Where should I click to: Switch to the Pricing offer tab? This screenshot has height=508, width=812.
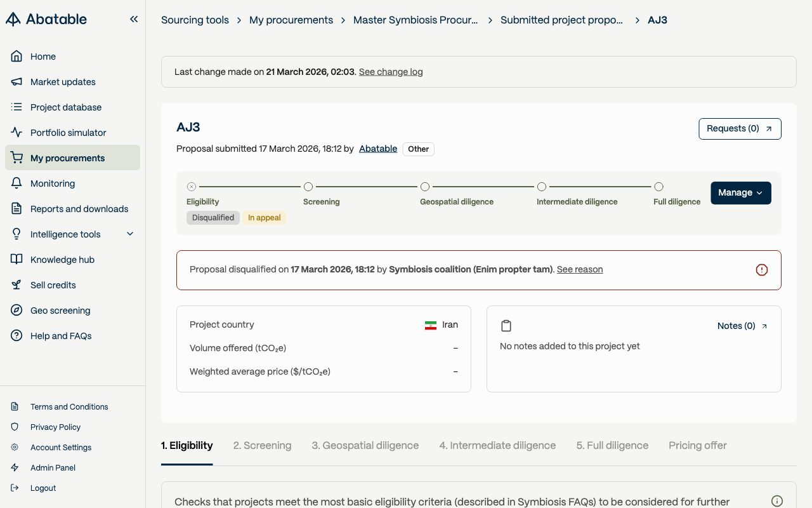698,446
